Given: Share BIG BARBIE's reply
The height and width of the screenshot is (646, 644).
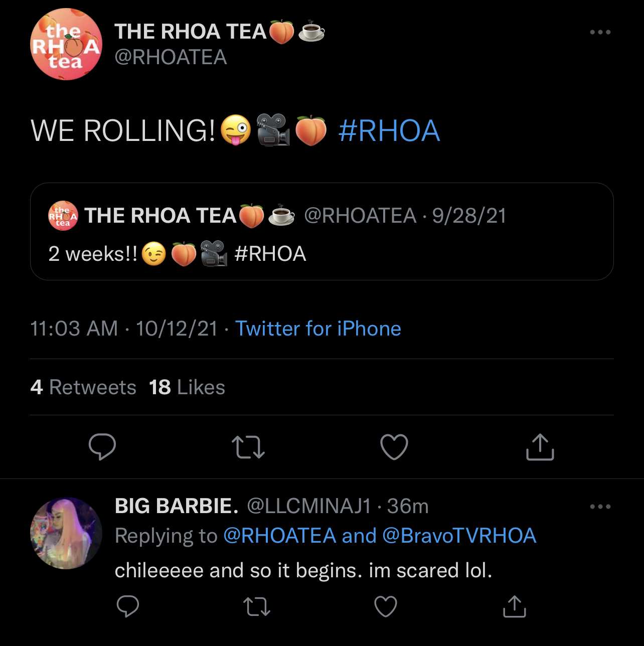Looking at the screenshot, I should pyautogui.click(x=514, y=606).
